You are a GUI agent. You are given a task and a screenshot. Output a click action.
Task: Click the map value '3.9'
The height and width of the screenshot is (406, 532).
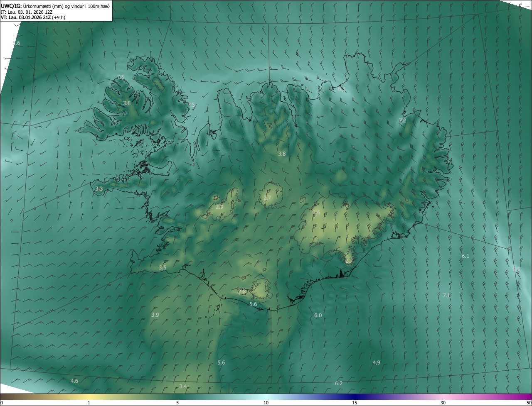click(x=155, y=315)
